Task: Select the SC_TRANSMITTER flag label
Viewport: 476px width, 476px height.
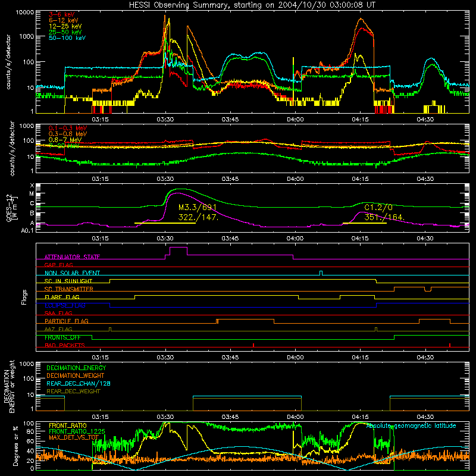Action: pyautogui.click(x=69, y=289)
